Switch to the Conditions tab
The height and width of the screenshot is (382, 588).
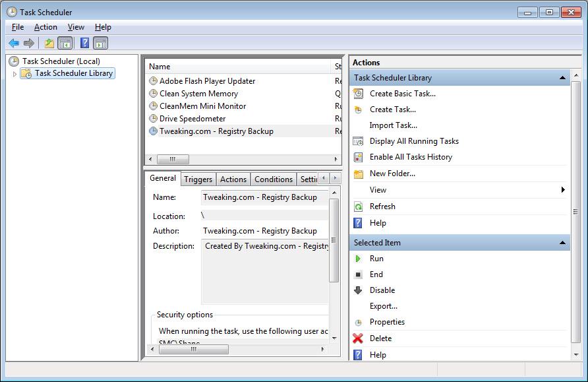pyautogui.click(x=273, y=179)
